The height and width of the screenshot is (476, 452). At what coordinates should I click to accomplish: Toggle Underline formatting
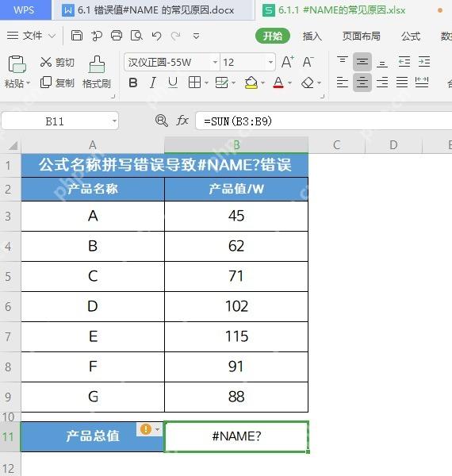point(173,83)
